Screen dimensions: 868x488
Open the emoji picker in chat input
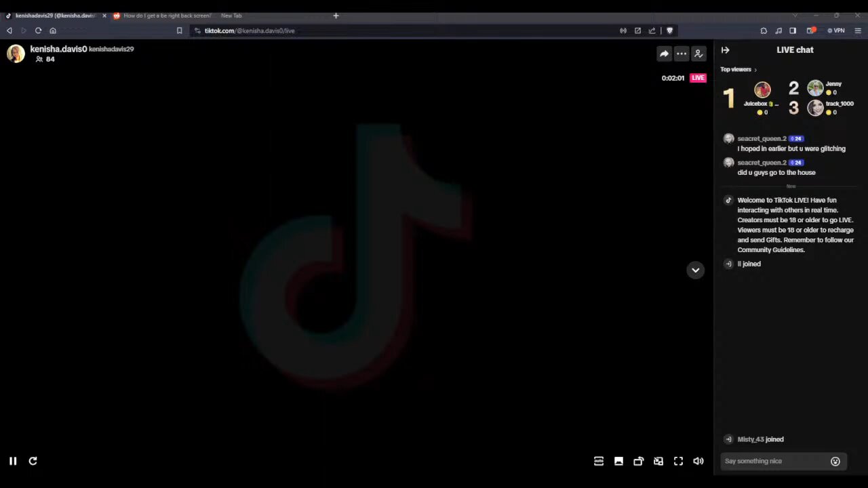(x=835, y=461)
